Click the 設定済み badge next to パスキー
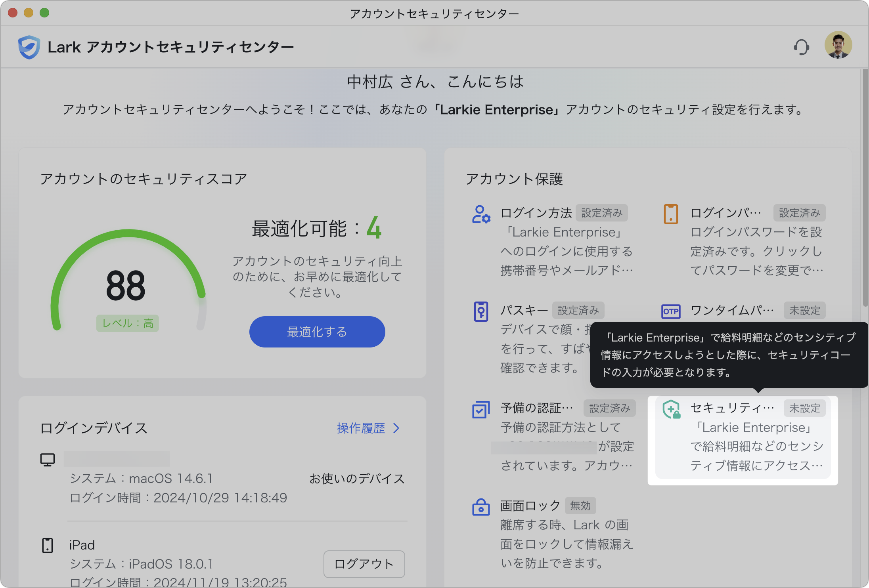Screen dimensions: 869x588 point(578,310)
